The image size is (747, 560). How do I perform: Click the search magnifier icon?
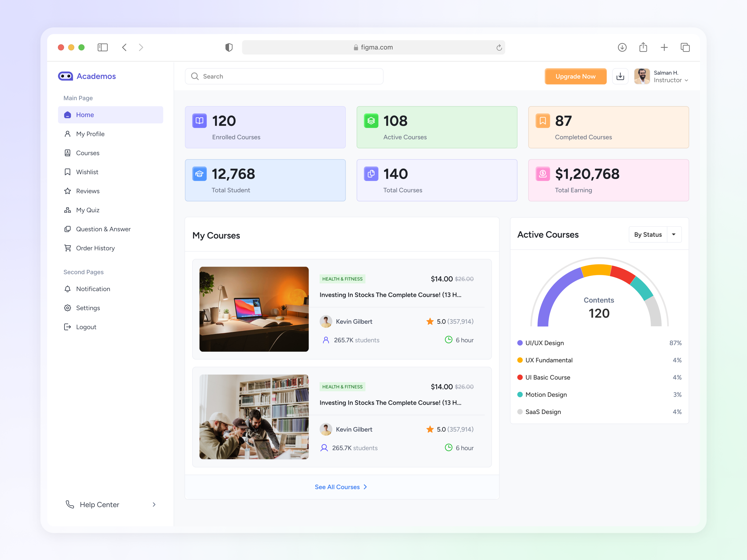click(x=195, y=76)
